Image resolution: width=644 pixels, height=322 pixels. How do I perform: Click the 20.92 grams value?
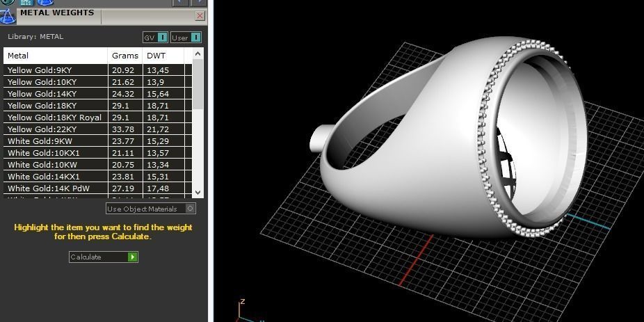123,70
